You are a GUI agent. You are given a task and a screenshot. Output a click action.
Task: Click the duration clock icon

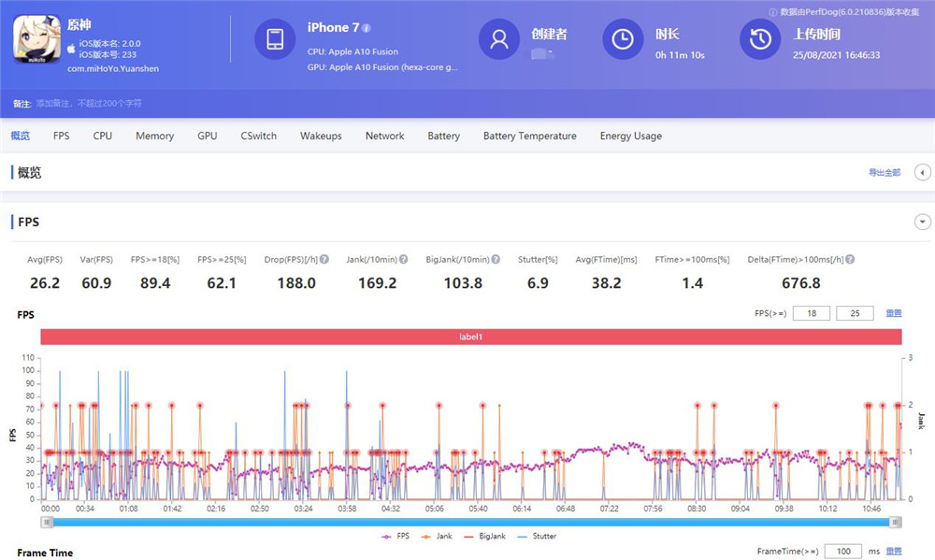click(x=622, y=39)
